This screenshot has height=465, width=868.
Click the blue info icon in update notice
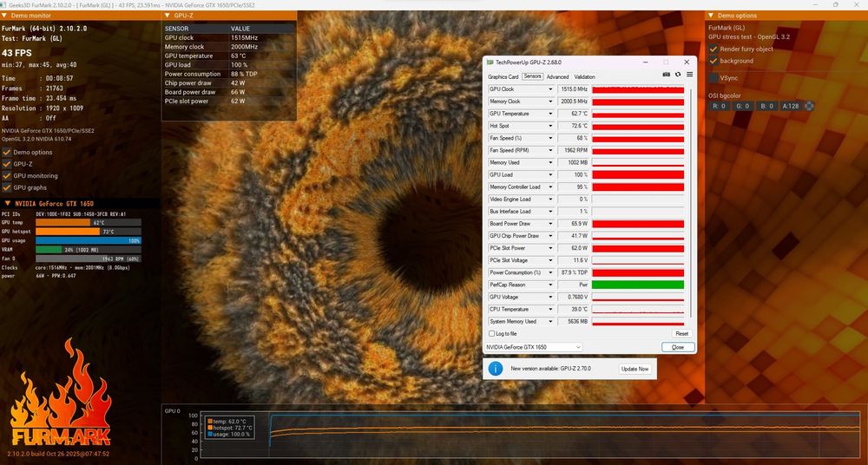coord(496,368)
